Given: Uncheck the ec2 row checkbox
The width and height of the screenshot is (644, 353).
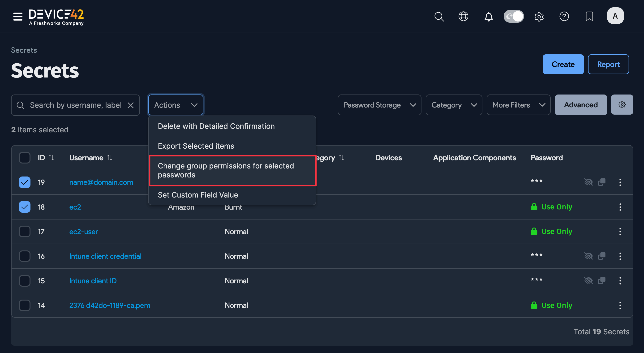Looking at the screenshot, I should (24, 207).
